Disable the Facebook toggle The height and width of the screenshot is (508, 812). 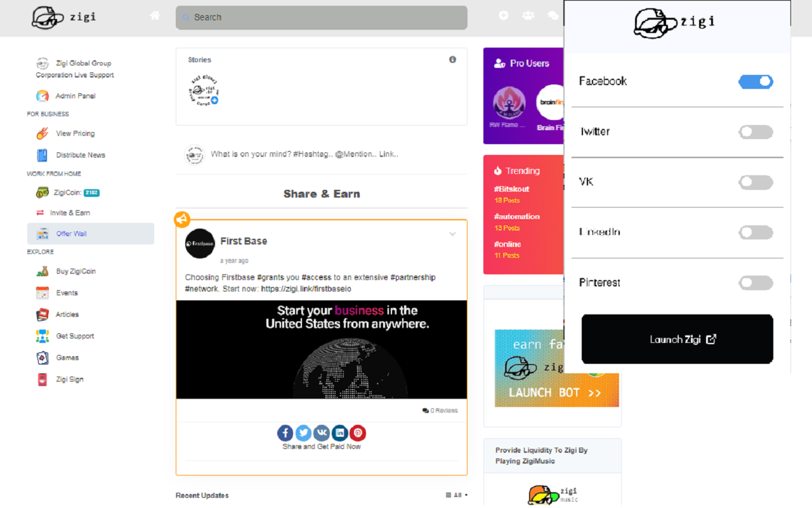coord(756,81)
